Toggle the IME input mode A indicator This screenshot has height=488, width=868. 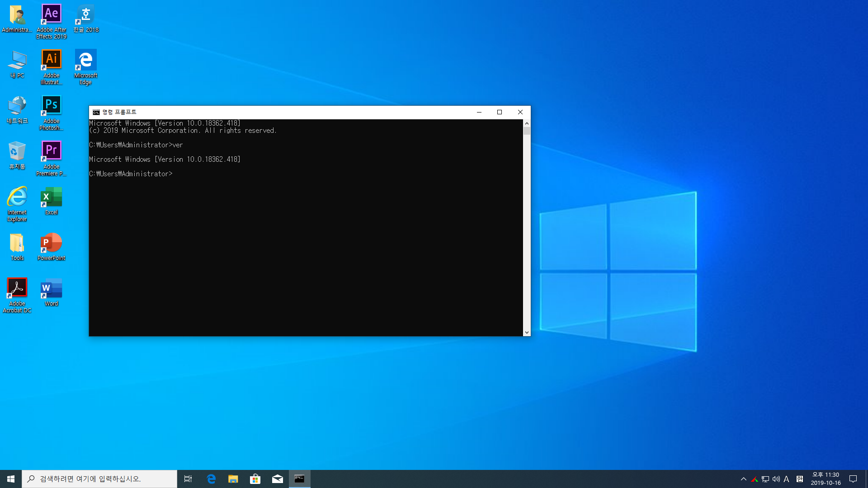(x=787, y=479)
